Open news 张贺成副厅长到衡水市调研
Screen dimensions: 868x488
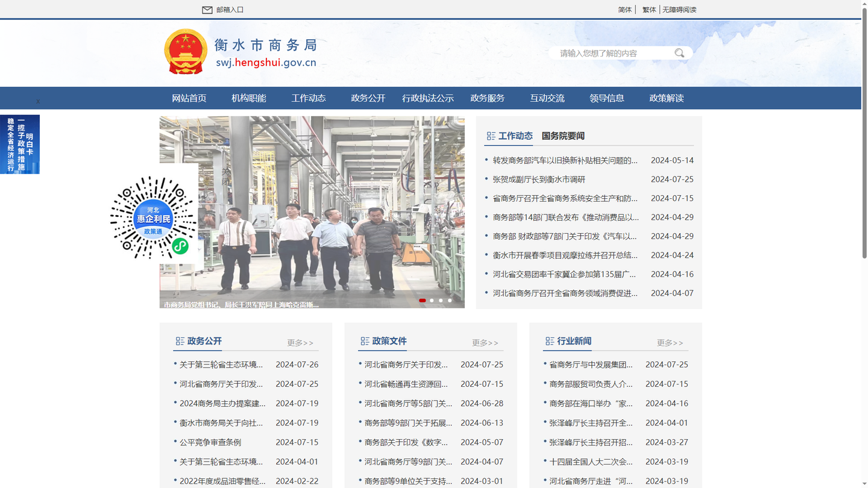click(539, 180)
